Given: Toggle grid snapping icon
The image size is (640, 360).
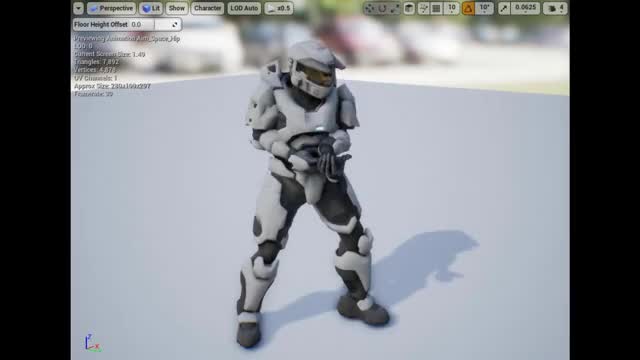Looking at the screenshot, I should point(436,9).
